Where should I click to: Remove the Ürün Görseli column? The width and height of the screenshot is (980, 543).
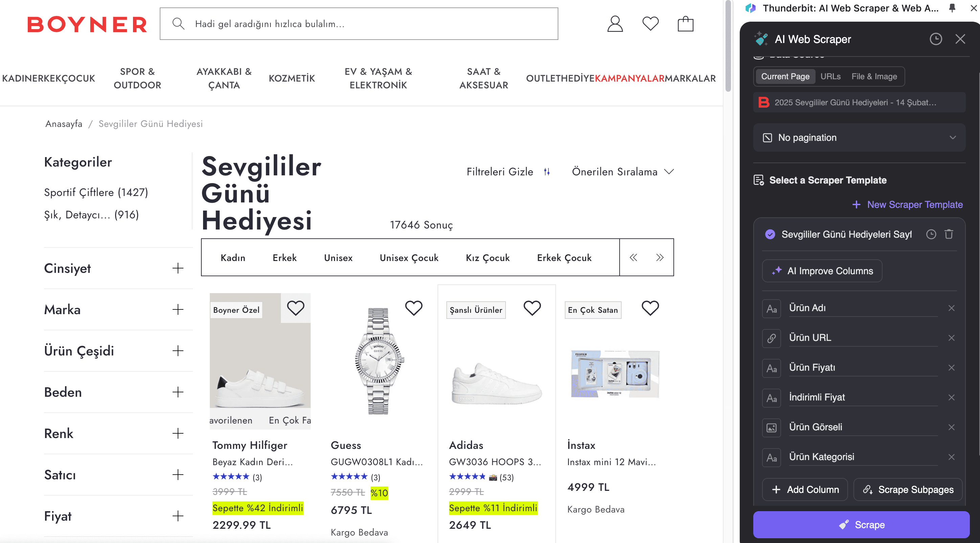pyautogui.click(x=952, y=427)
